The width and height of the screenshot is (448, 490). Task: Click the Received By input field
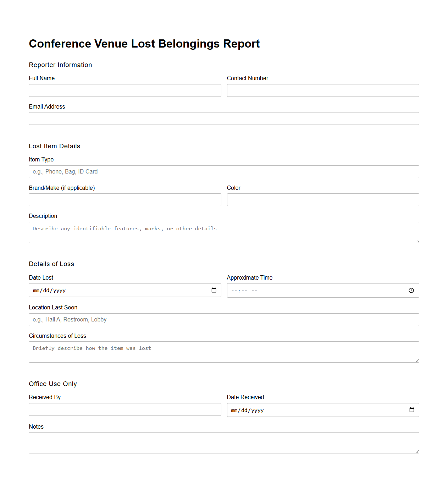(x=125, y=409)
